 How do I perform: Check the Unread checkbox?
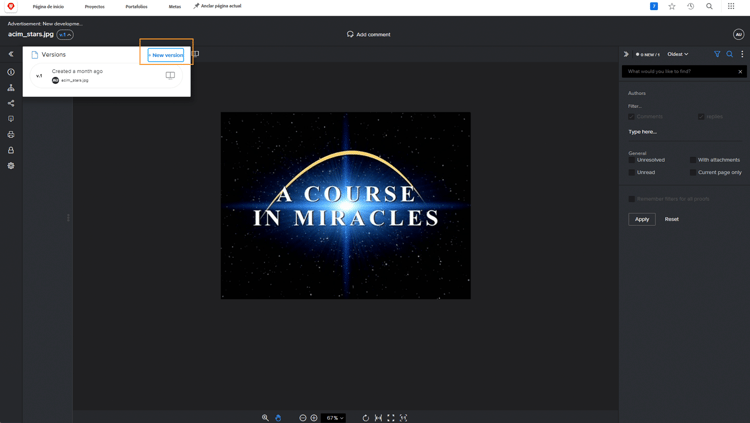pyautogui.click(x=631, y=172)
